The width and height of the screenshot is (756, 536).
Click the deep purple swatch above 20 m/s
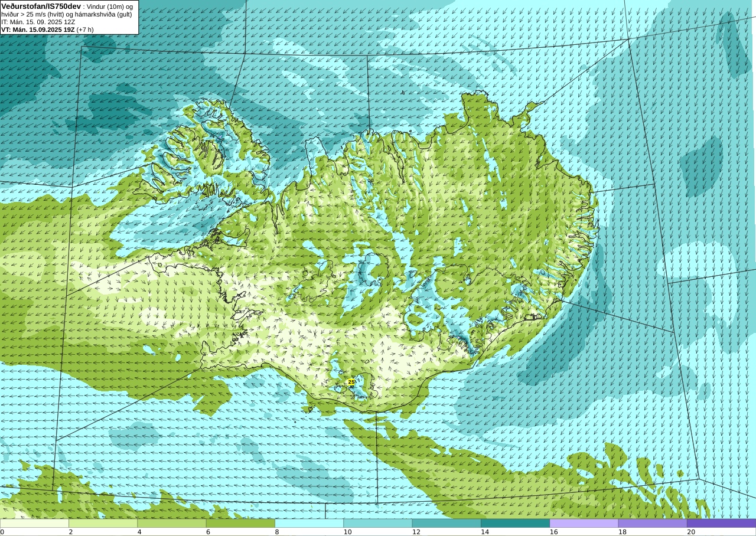click(x=721, y=523)
